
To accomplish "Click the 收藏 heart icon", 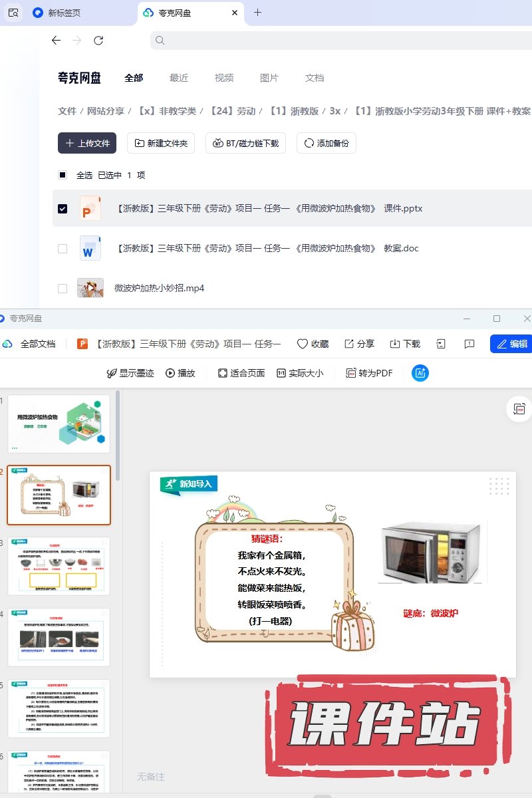I will point(303,344).
